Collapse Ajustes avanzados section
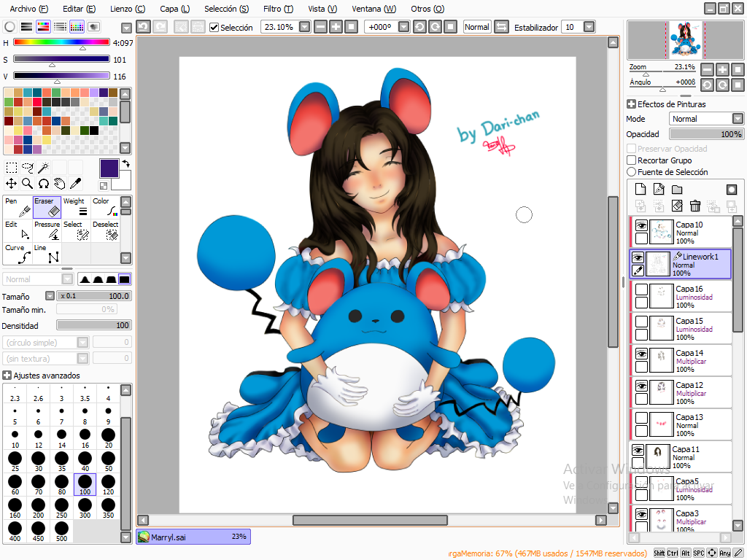 tap(7, 376)
